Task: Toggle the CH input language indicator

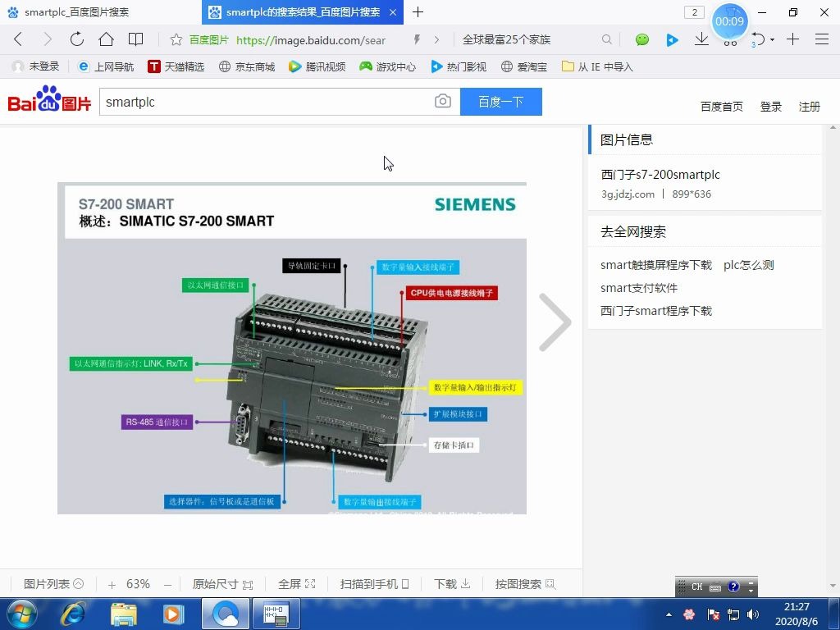Action: point(696,587)
